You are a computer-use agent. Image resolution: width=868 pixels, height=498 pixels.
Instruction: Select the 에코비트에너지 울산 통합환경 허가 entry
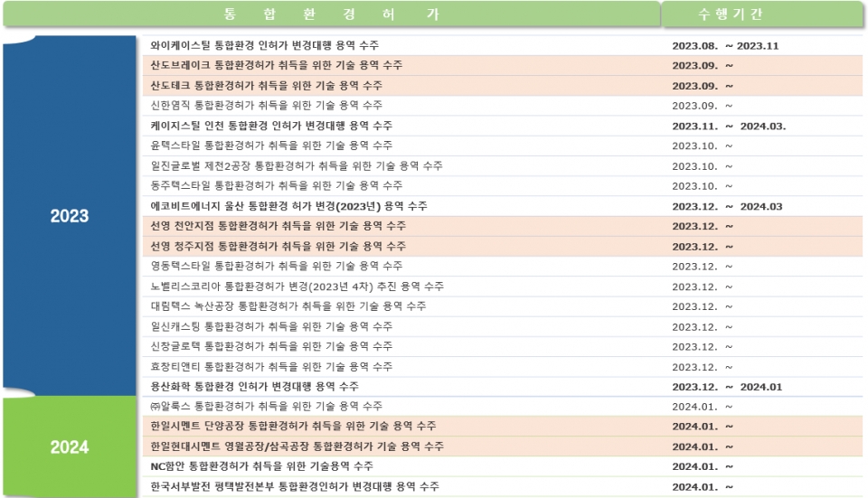pos(289,206)
